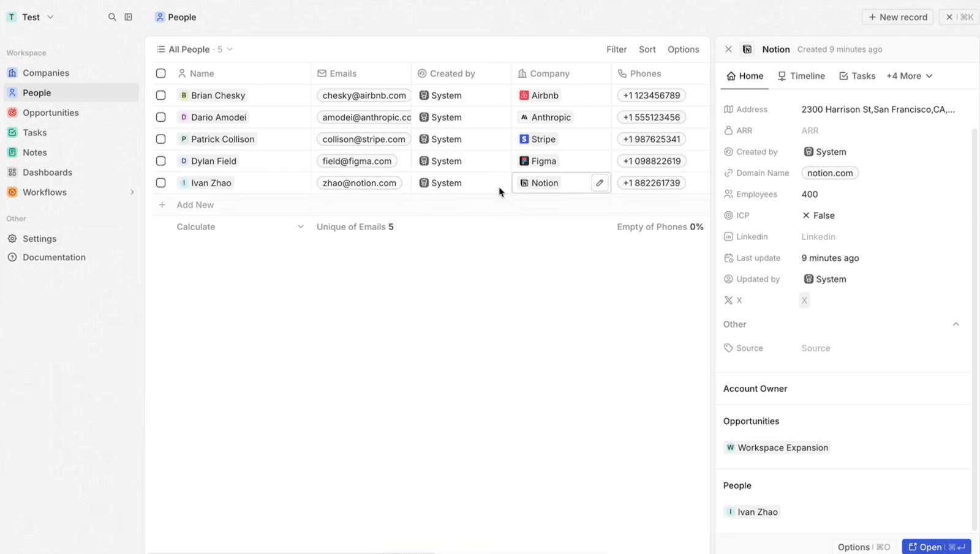This screenshot has width=980, height=554.
Task: Collapse the Other section chevron
Action: [x=956, y=324]
